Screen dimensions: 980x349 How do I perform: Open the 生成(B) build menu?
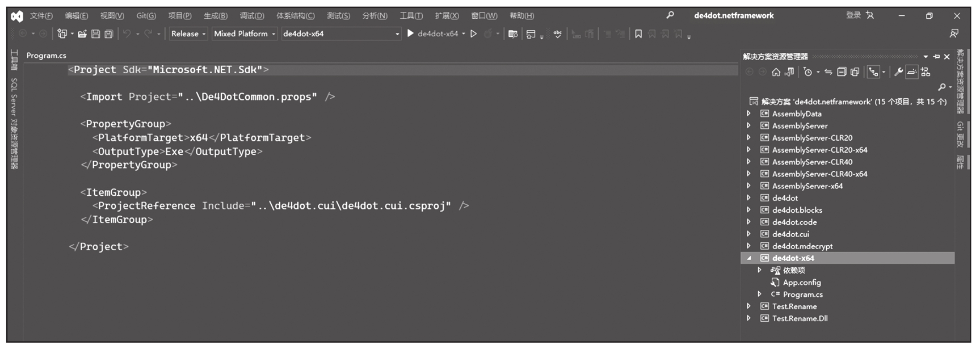216,16
